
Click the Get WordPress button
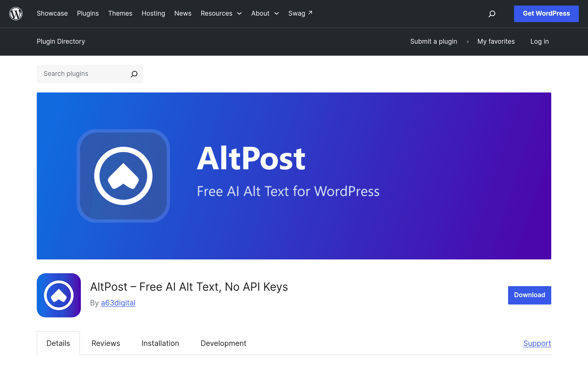coord(546,14)
